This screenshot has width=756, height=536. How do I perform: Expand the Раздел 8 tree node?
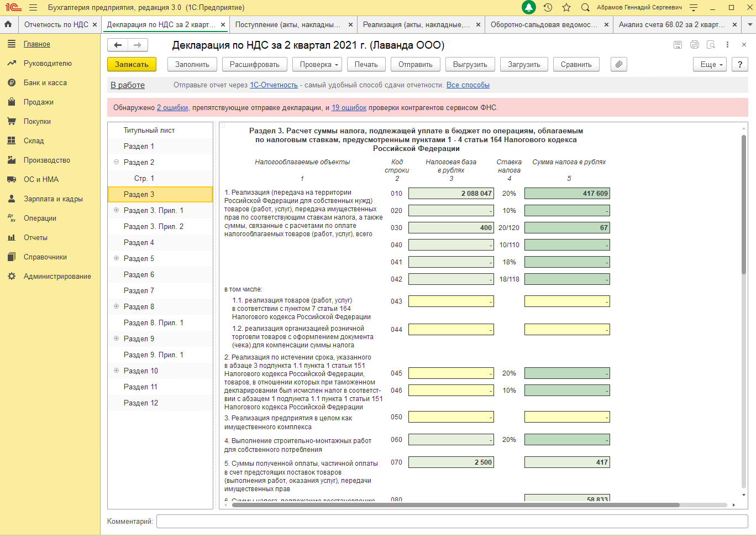[116, 306]
